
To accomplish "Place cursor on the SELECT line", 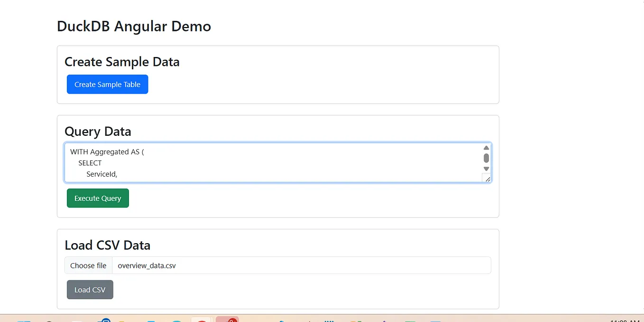I will (x=90, y=163).
